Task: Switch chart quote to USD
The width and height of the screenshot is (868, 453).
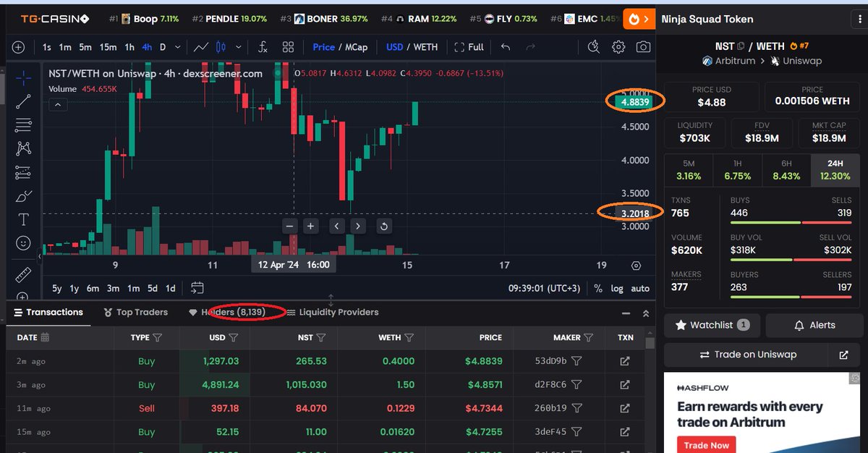Action: pyautogui.click(x=394, y=47)
